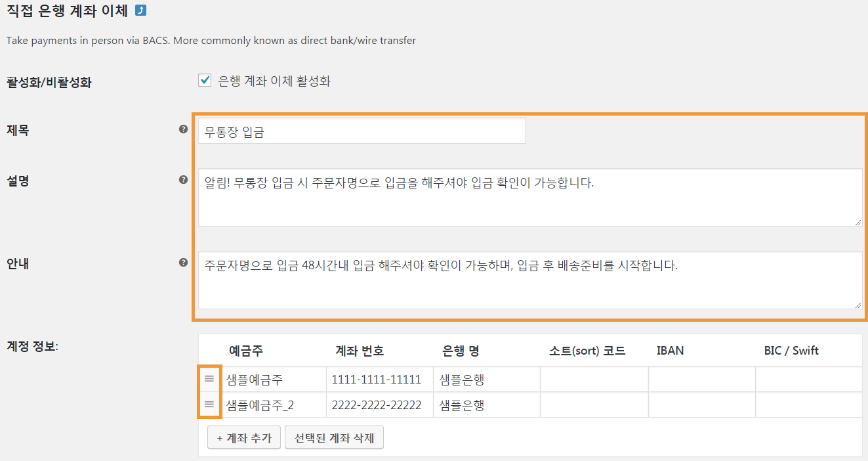
Task: Click the 선택된 계좌 삭제 button
Action: click(334, 437)
